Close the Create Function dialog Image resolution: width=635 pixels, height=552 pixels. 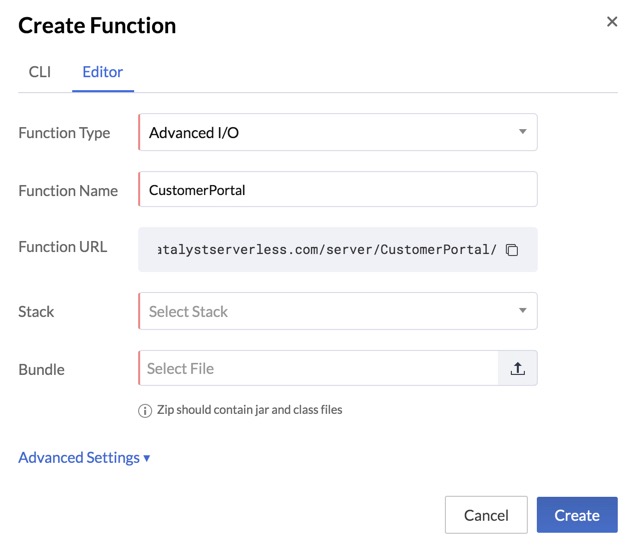(612, 21)
